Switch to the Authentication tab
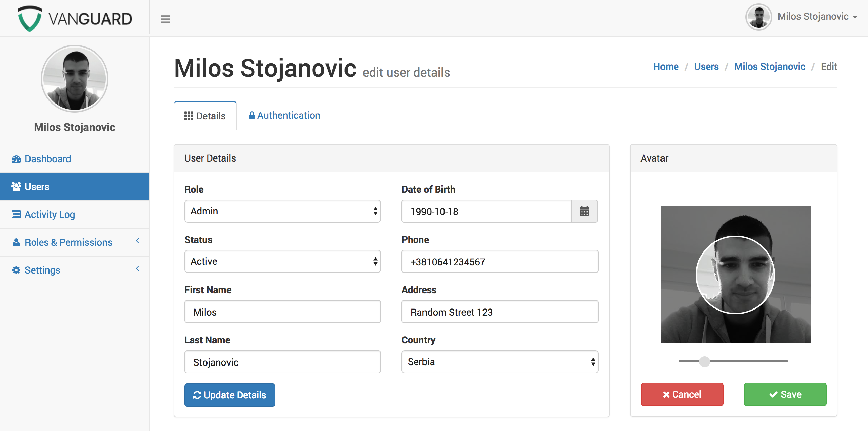This screenshot has width=868, height=431. pos(284,115)
